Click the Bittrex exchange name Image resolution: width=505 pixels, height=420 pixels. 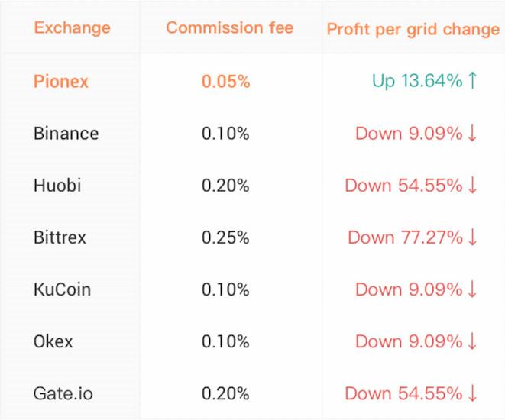[60, 237]
